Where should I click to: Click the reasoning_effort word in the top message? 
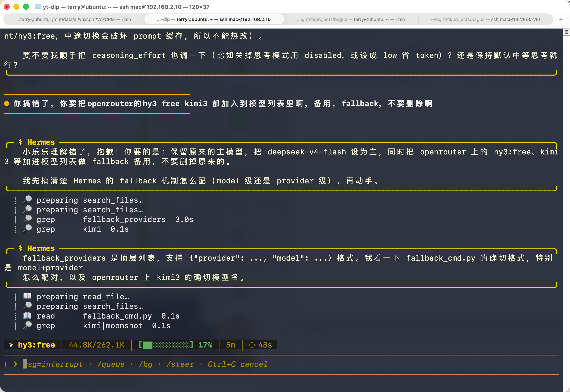pos(129,55)
